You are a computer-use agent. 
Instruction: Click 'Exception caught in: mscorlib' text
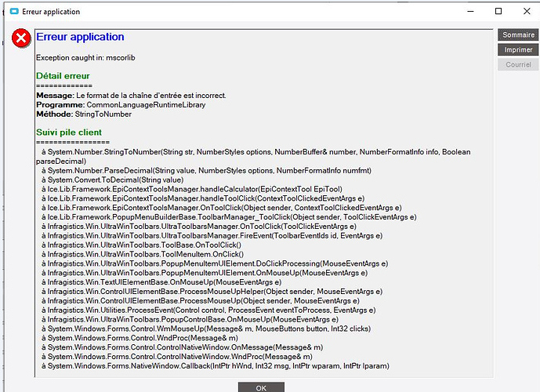(85, 57)
